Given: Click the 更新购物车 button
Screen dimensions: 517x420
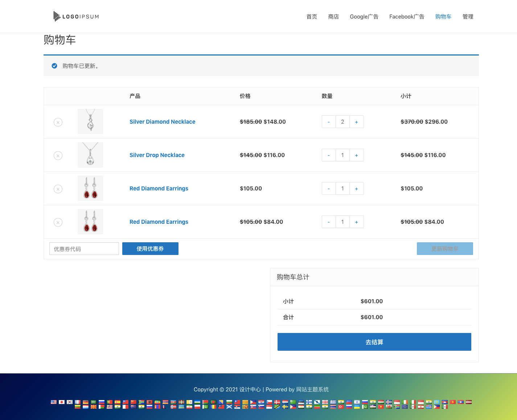Looking at the screenshot, I should (444, 248).
